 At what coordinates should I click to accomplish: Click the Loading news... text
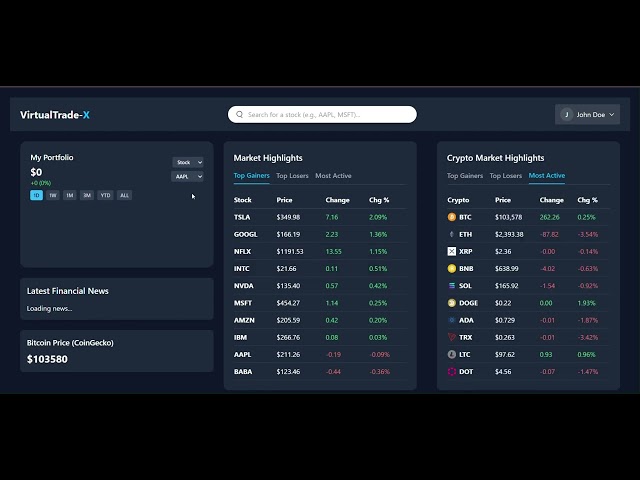click(x=49, y=309)
